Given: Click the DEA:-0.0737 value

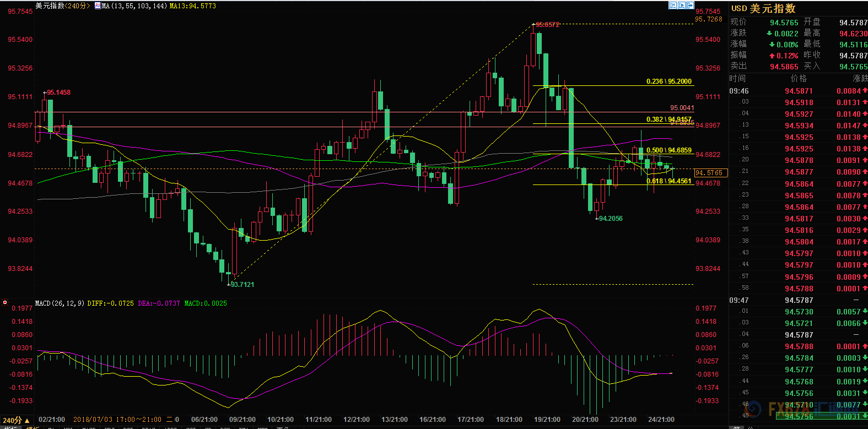Looking at the screenshot, I should click(159, 303).
